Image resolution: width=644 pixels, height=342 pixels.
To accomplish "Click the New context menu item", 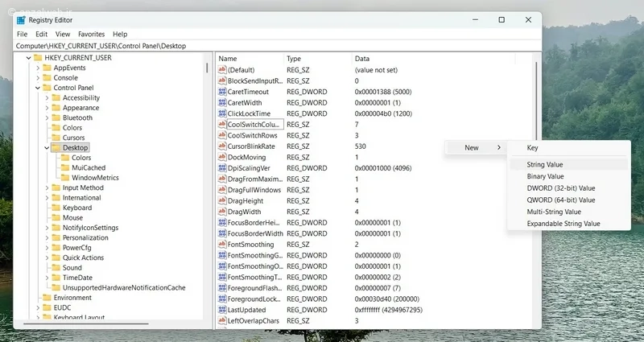I will pyautogui.click(x=476, y=148).
